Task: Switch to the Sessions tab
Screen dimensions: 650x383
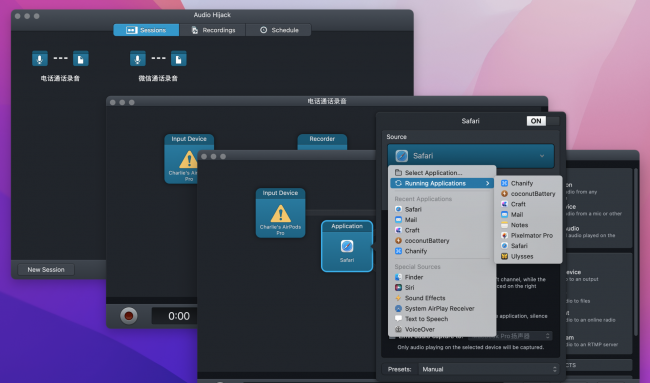Action: pyautogui.click(x=146, y=30)
